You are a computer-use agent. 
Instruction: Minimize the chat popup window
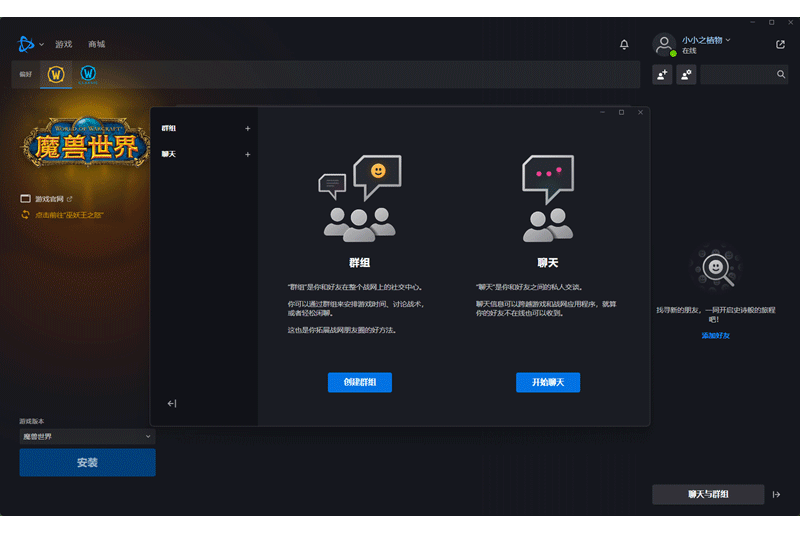point(603,112)
